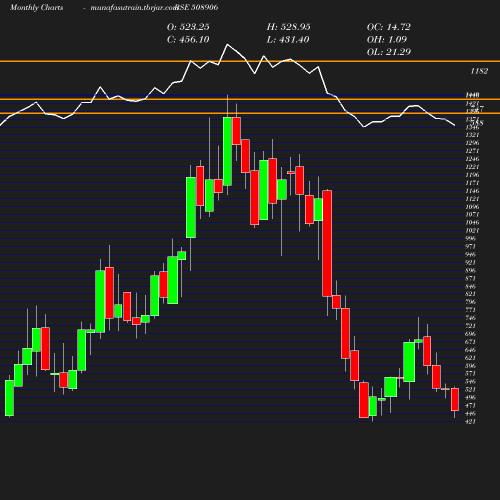
Task: Click the 'OH: 1.09' reading
Action: 387,39
